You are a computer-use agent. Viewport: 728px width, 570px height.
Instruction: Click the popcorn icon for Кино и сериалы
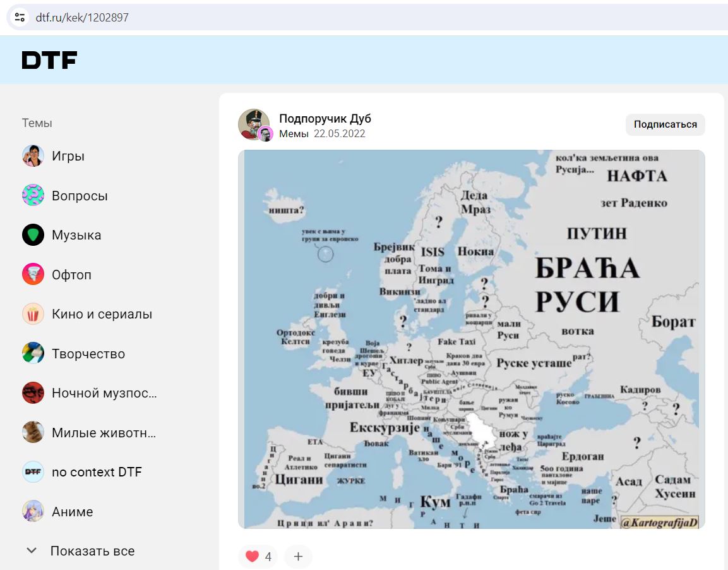click(x=33, y=313)
